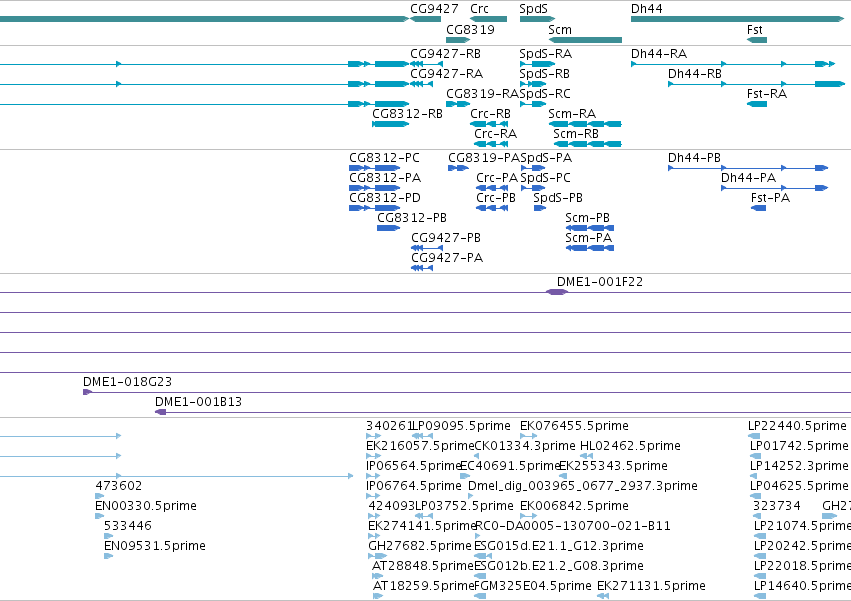Select the EK255343.5prime EST label
Image resolution: width=851 pixels, height=601 pixels.
pos(613,466)
